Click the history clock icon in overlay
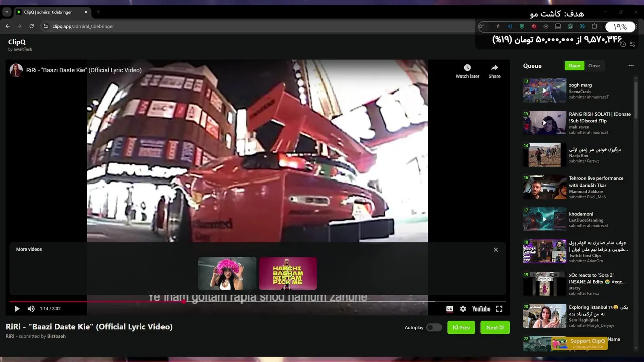This screenshot has width=644, height=362. pyautogui.click(x=623, y=44)
